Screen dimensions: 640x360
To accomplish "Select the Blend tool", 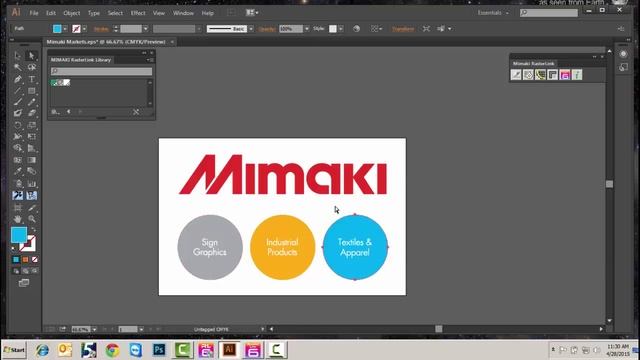I will click(x=31, y=171).
